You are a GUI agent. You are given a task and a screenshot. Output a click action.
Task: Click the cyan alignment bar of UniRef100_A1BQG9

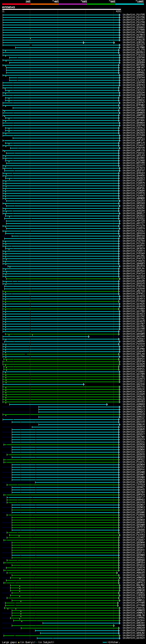coord(59,404)
